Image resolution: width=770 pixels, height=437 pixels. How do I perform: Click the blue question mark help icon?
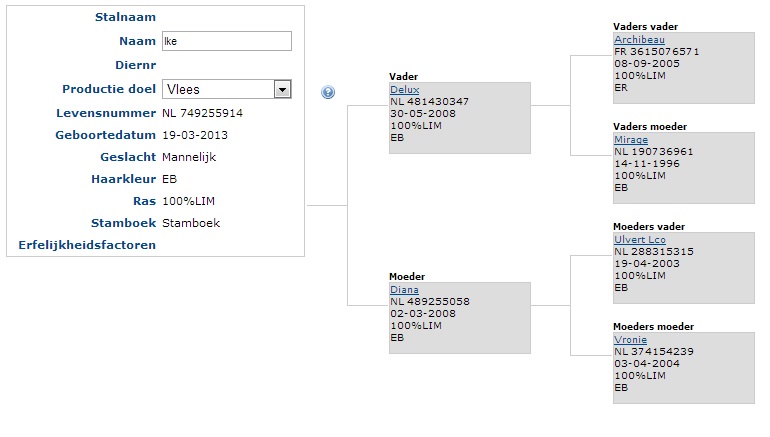[x=328, y=92]
